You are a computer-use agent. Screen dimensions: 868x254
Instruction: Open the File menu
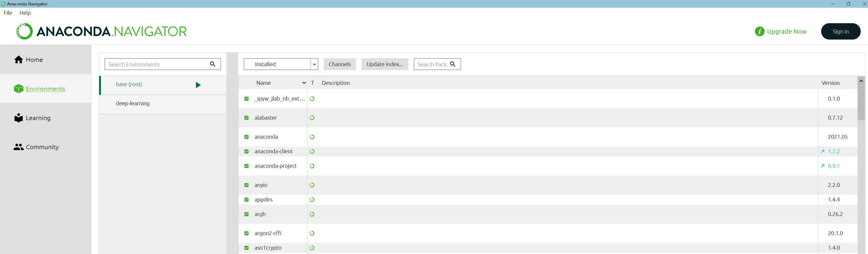8,13
